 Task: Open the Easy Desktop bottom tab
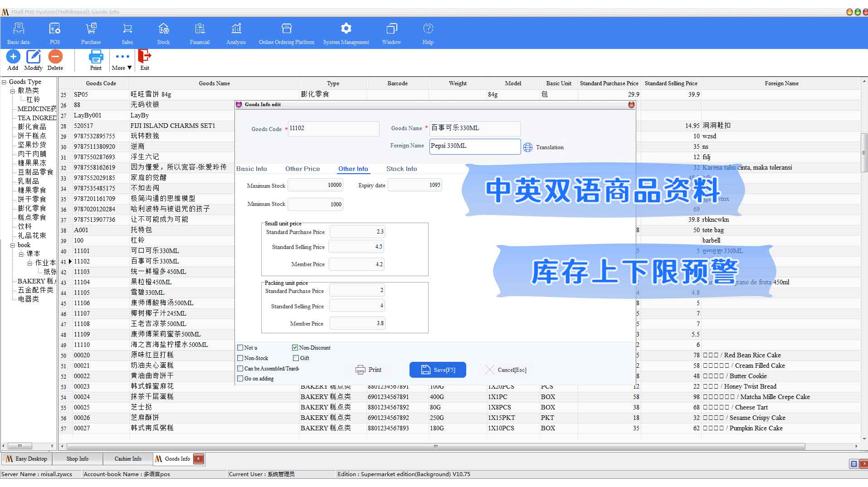click(27, 459)
